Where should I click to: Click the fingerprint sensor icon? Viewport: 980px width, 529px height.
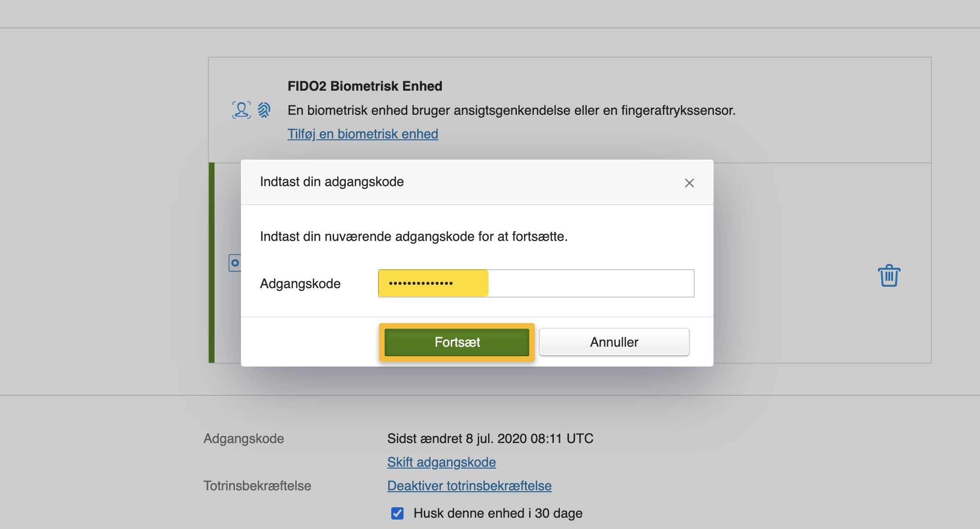pos(265,110)
